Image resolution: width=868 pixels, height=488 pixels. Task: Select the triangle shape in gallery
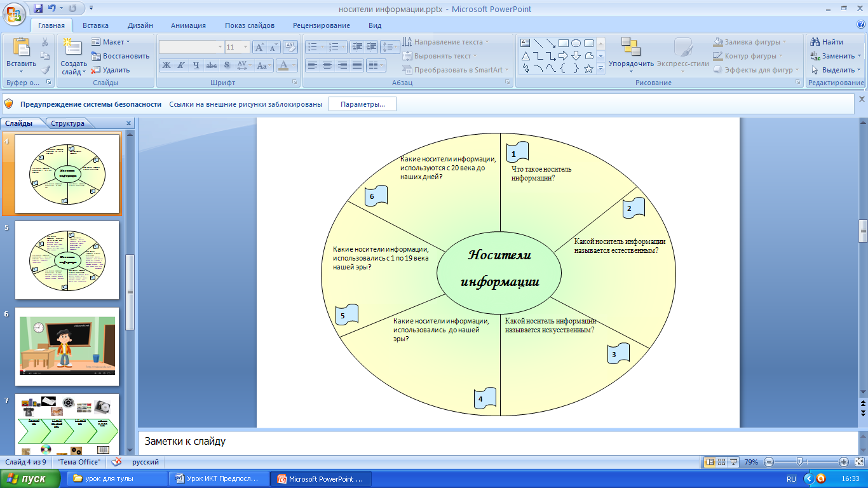click(526, 56)
